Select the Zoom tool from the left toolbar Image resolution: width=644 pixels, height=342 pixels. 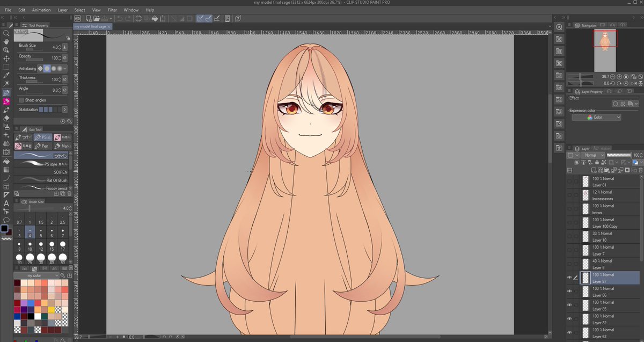(x=6, y=33)
